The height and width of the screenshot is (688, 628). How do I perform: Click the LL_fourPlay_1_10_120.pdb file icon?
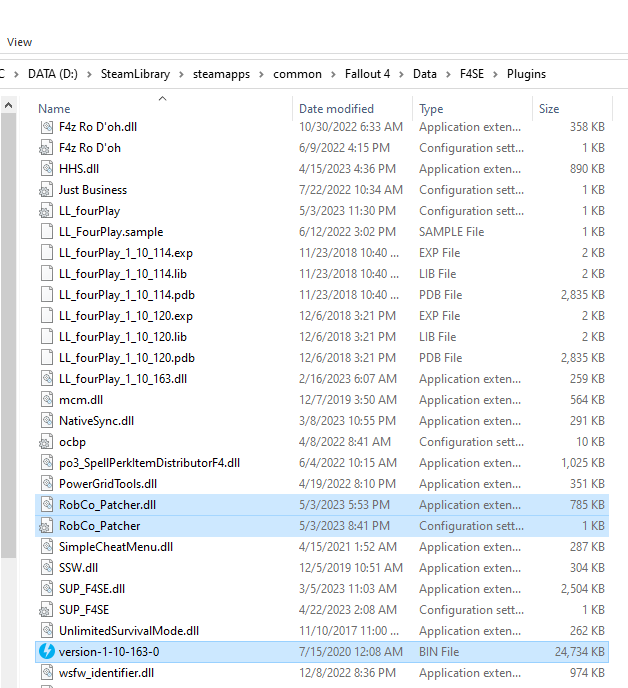point(47,358)
